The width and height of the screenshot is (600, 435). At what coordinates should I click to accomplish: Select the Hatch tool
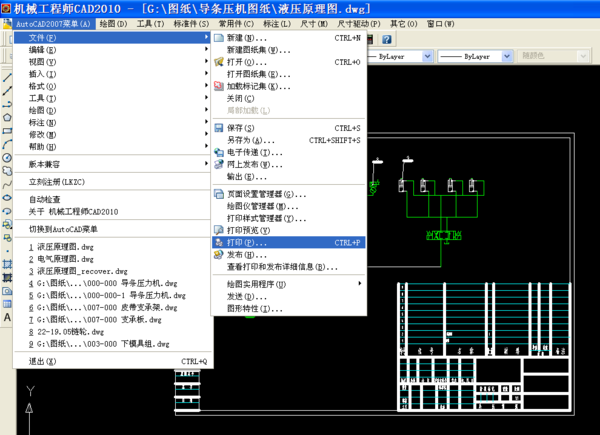point(7,264)
